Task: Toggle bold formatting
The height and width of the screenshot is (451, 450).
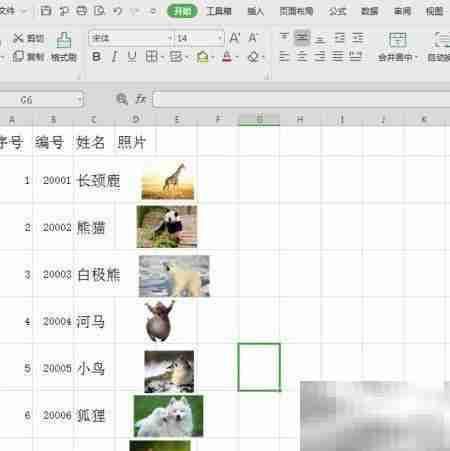Action: tap(96, 57)
